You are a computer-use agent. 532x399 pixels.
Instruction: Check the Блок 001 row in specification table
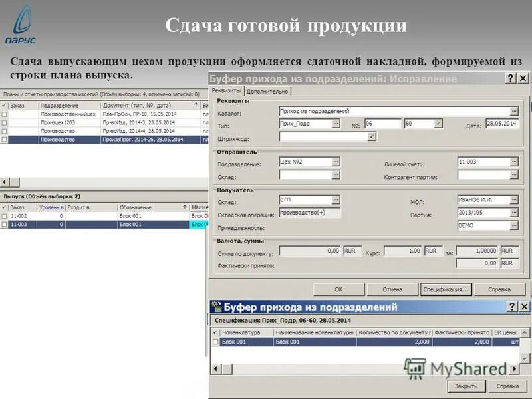click(x=215, y=341)
